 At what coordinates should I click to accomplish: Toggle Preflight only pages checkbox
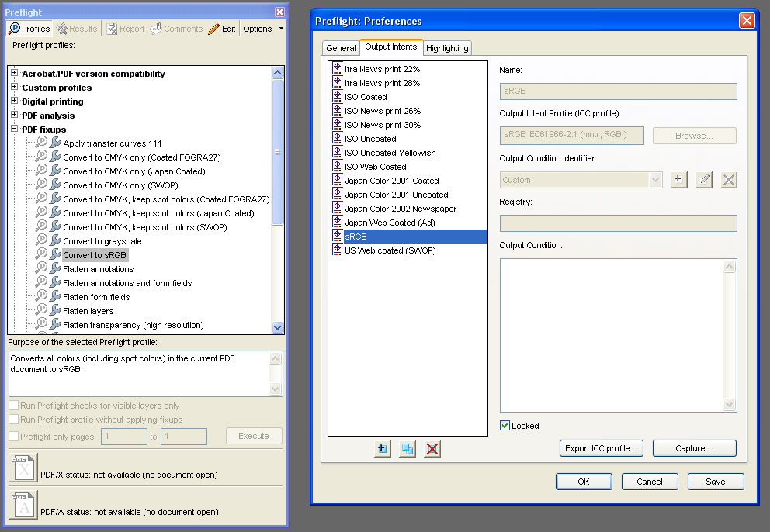(14, 437)
